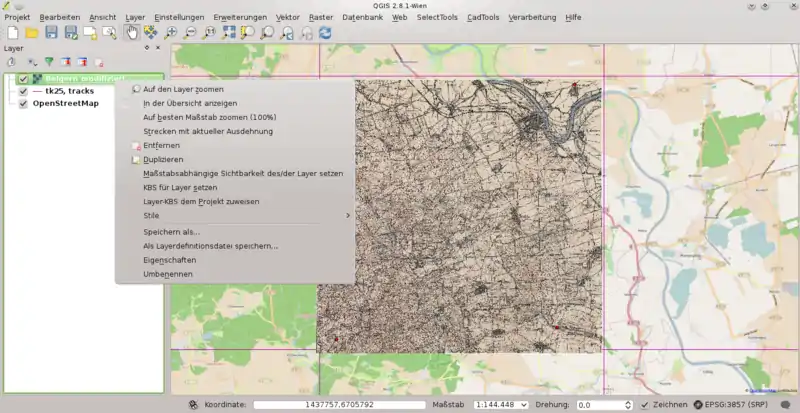This screenshot has height=413, width=800.
Task: Create a new project with blank page icon
Action: [x=12, y=33]
